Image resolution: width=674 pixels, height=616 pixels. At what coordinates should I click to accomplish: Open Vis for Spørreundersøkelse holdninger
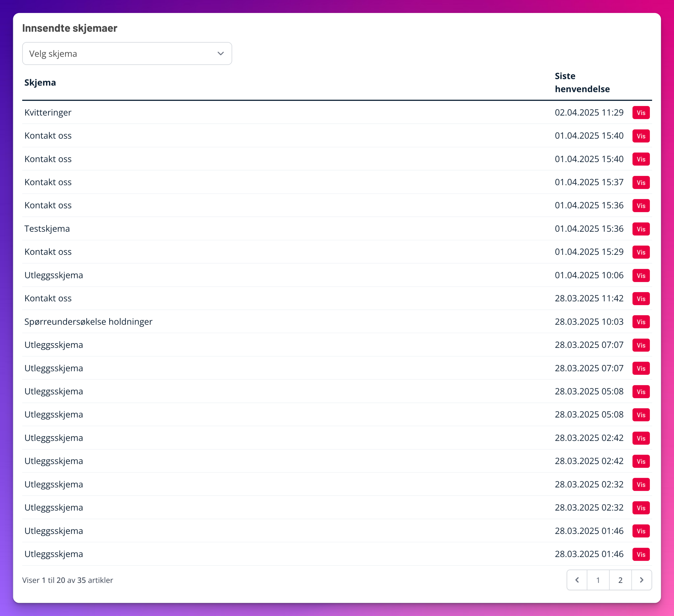[641, 322]
